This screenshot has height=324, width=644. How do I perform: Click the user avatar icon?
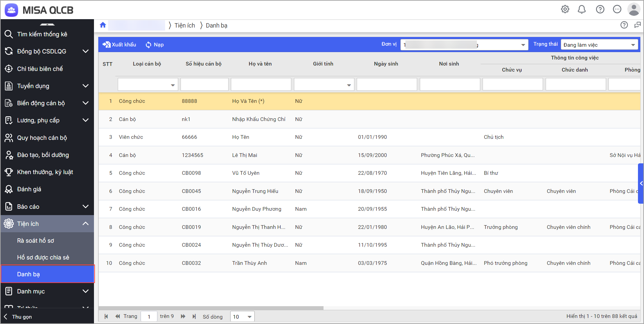click(633, 9)
